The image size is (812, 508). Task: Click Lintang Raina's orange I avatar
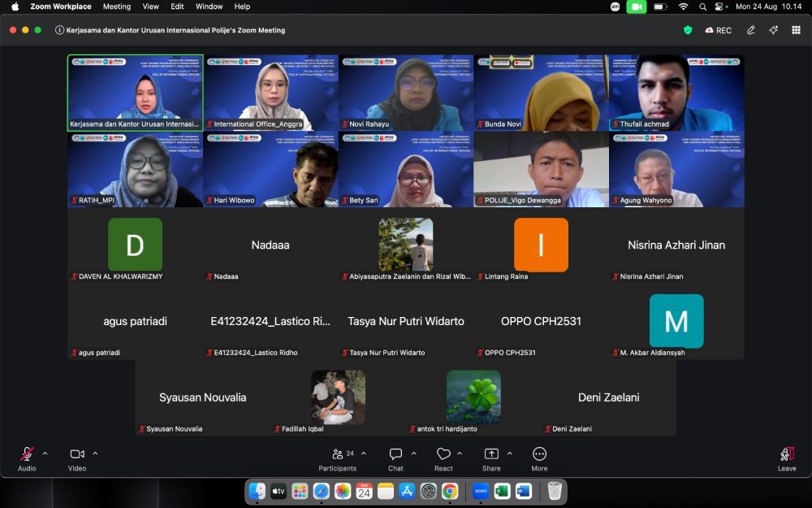pos(541,245)
